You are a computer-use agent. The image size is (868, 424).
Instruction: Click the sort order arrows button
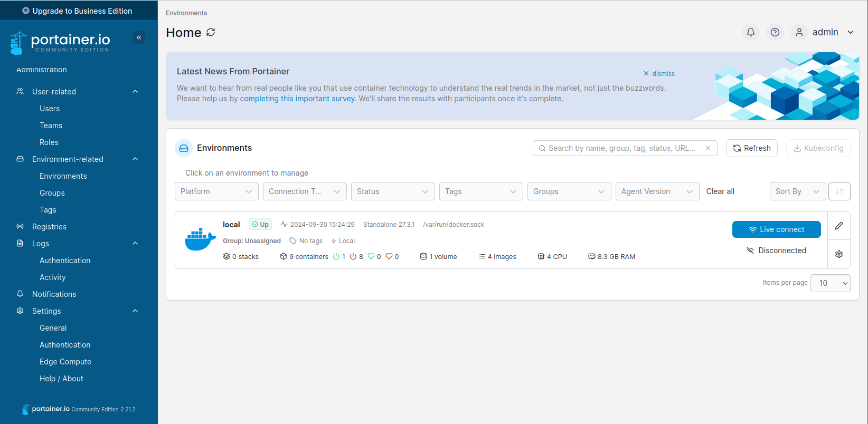coord(839,191)
